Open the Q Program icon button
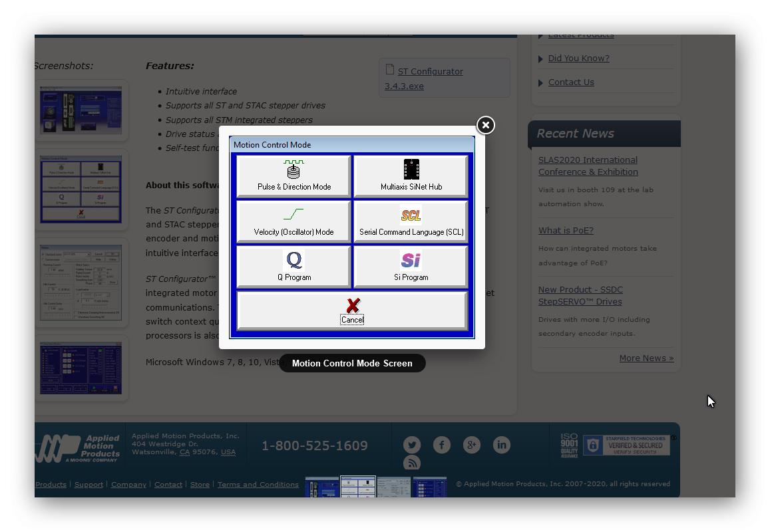The width and height of the screenshot is (770, 532). 293,267
